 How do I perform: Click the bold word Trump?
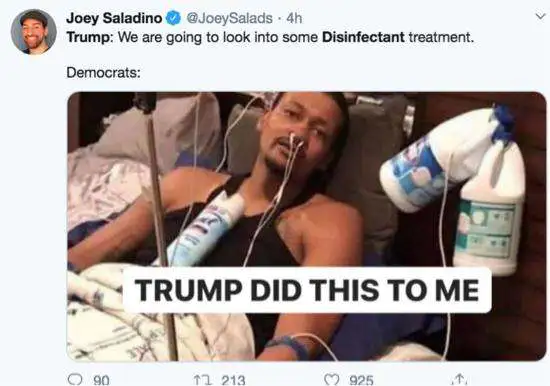pos(88,37)
